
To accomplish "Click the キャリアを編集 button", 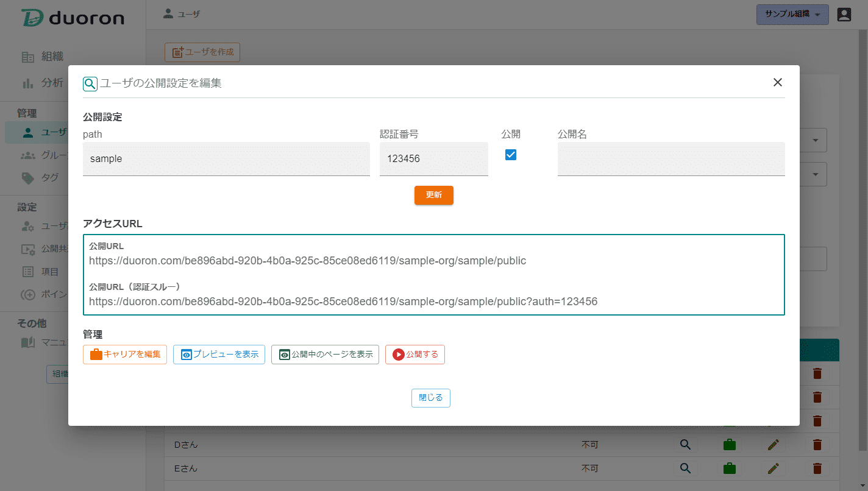I will (x=125, y=355).
